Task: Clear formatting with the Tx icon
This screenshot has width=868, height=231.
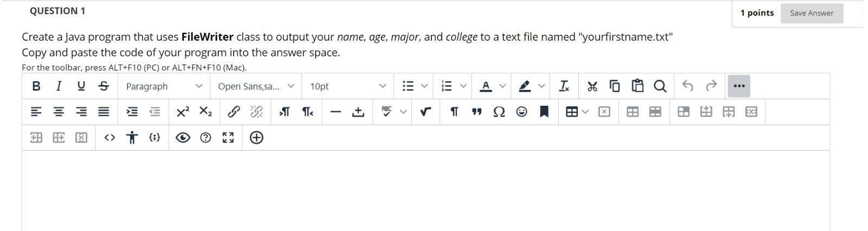Action: pyautogui.click(x=564, y=86)
